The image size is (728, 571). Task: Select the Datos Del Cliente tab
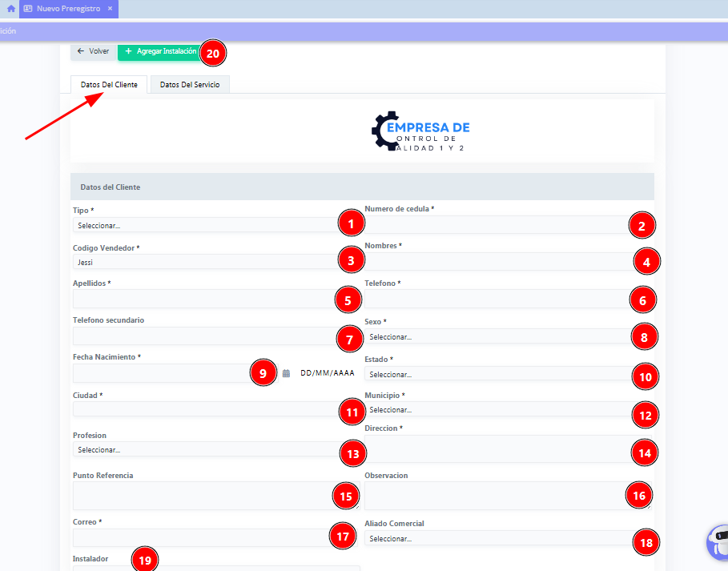coord(109,85)
